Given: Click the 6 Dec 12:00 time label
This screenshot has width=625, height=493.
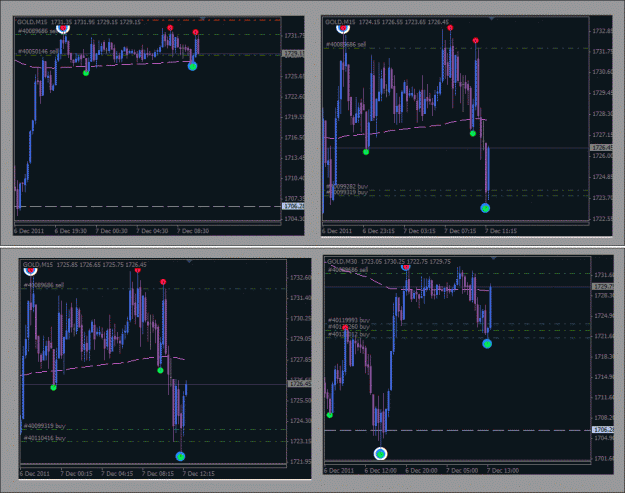Looking at the screenshot, I should pyautogui.click(x=381, y=471).
